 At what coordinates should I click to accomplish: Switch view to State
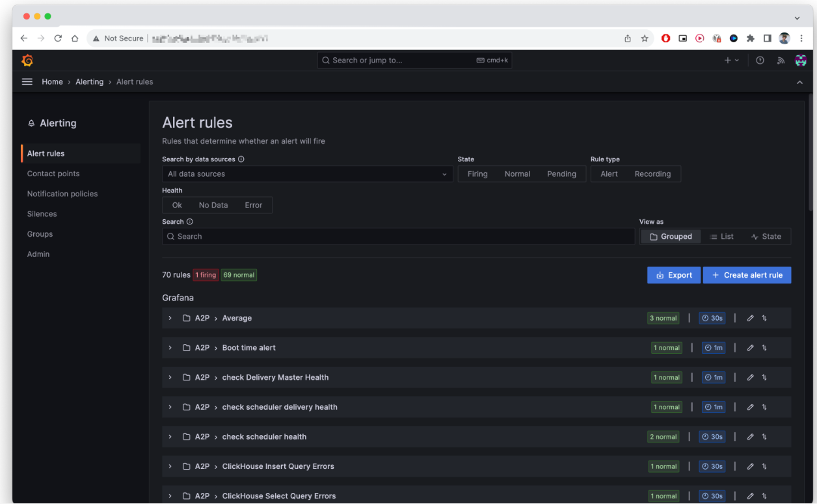click(x=766, y=237)
